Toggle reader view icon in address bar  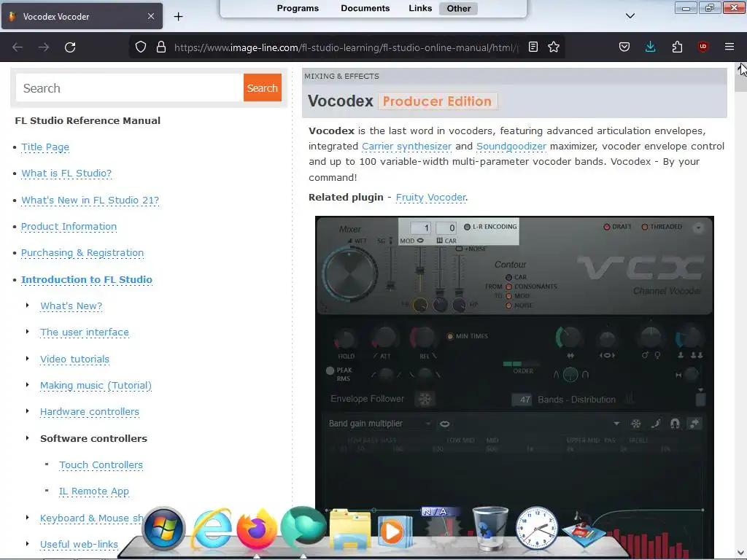533,47
